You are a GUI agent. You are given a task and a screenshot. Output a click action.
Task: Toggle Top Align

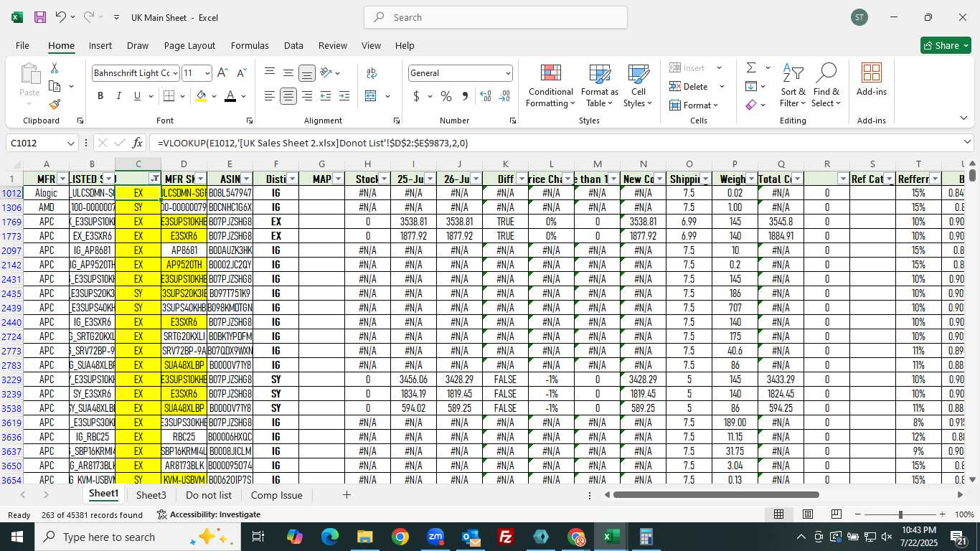[x=270, y=73]
